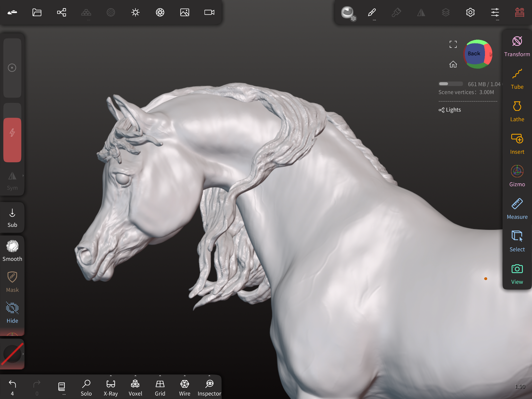Open the lighting settings menu
Viewport: 532px width, 399px height.
click(135, 12)
